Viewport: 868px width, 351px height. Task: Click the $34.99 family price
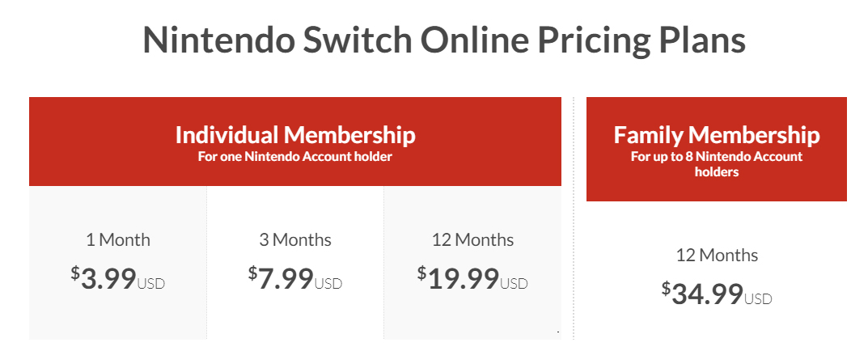707,294
